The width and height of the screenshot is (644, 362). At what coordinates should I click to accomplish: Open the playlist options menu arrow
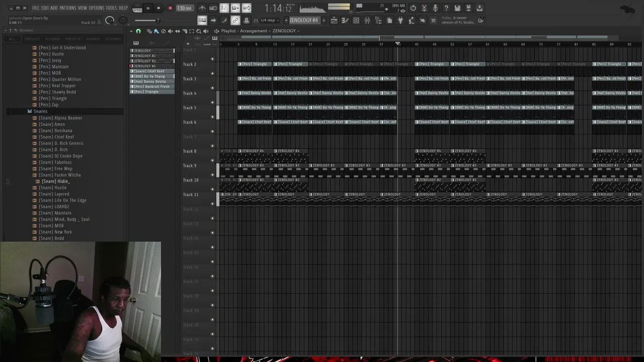click(x=132, y=31)
